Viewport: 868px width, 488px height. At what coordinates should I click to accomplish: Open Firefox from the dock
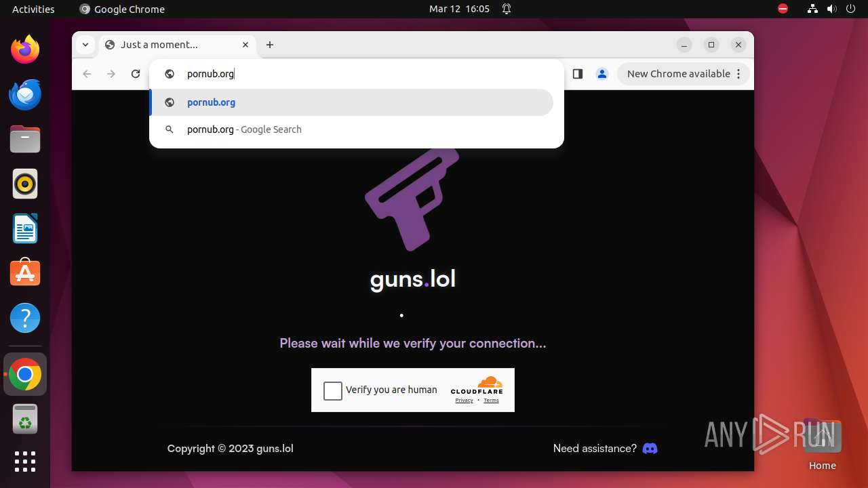[25, 49]
